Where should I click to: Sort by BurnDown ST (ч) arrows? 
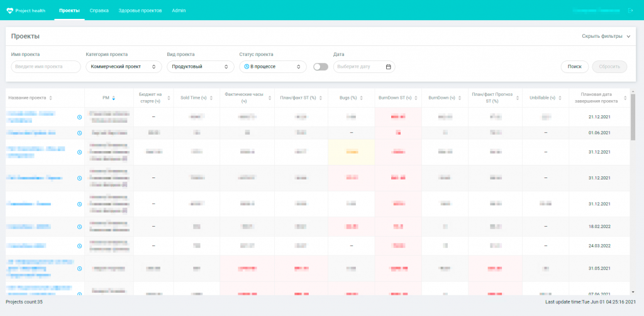click(x=416, y=98)
